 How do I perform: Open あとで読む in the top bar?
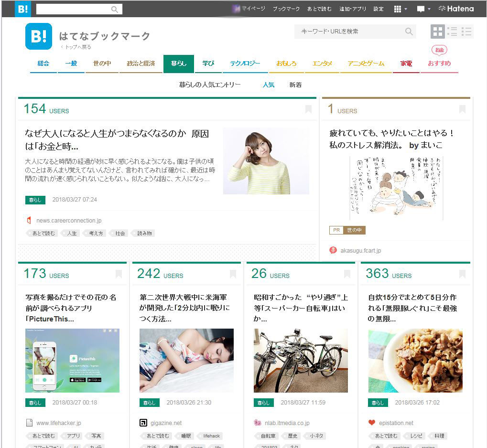pos(319,9)
